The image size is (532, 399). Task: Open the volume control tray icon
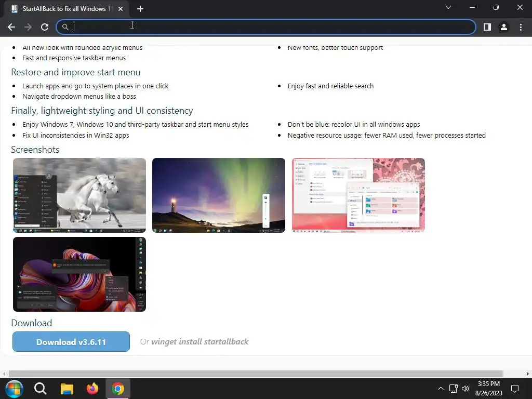pos(465,389)
